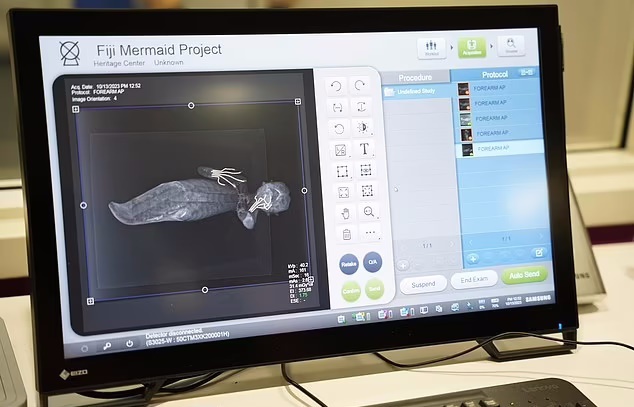Click the trash delete icon
Image resolution: width=634 pixels, height=407 pixels.
(x=346, y=234)
